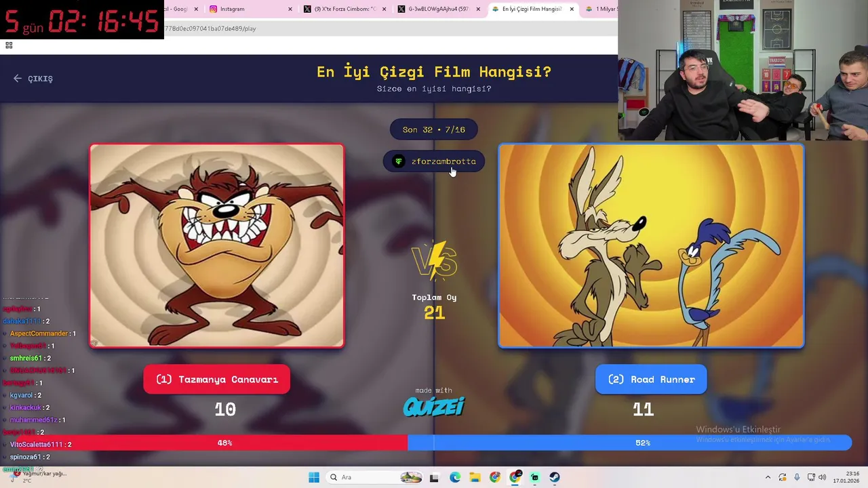Image resolution: width=868 pixels, height=488 pixels.
Task: Open the green streaming app taskbar icon
Action: [535, 477]
